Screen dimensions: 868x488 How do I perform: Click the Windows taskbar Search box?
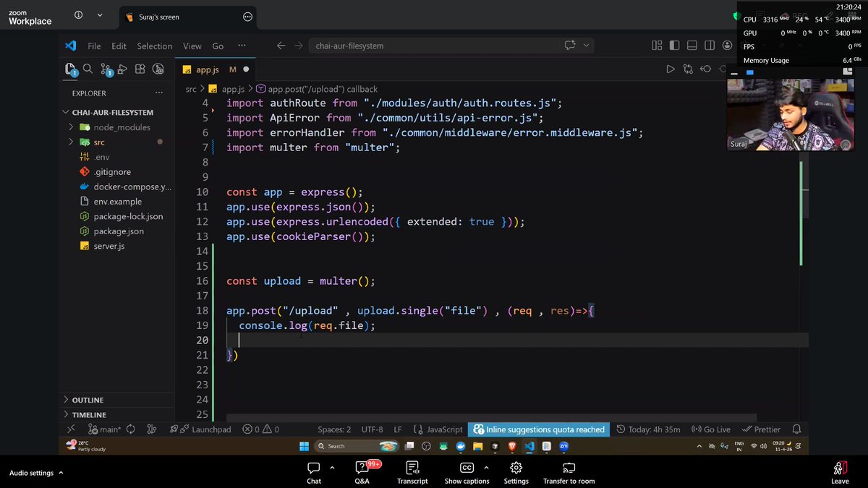pos(358,446)
